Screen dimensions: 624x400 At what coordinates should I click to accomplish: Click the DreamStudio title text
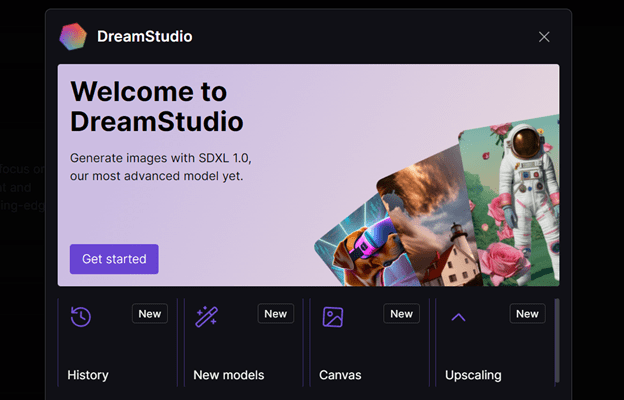click(145, 37)
